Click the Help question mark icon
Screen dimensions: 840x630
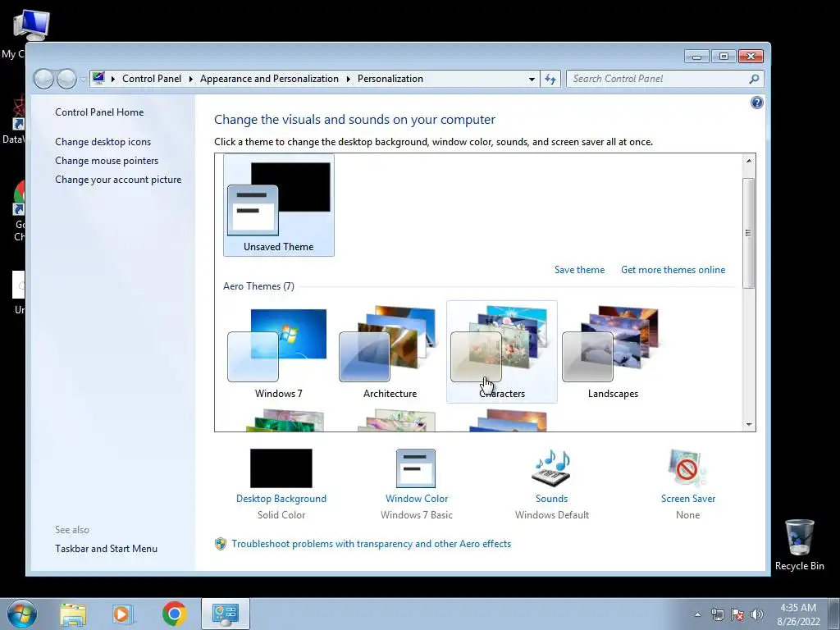756,103
